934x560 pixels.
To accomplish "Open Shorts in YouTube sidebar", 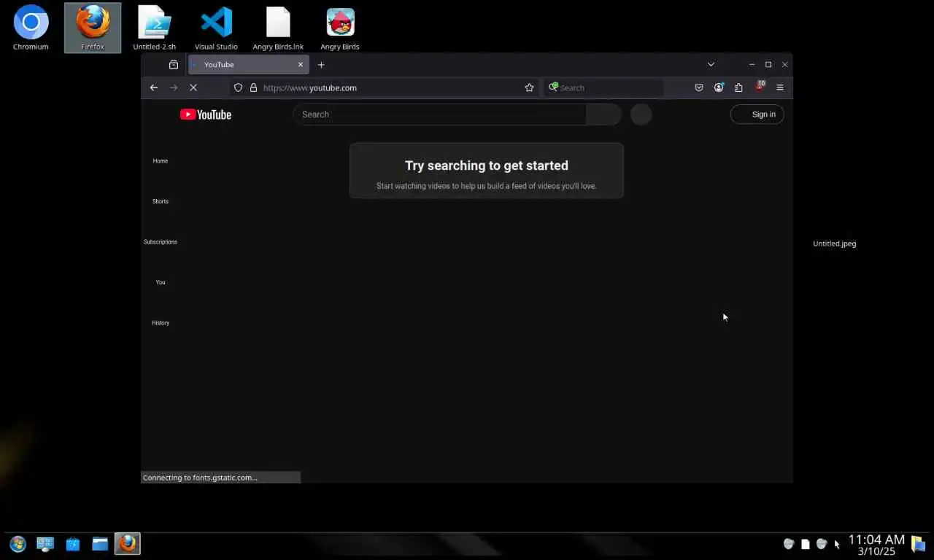I will (x=161, y=201).
